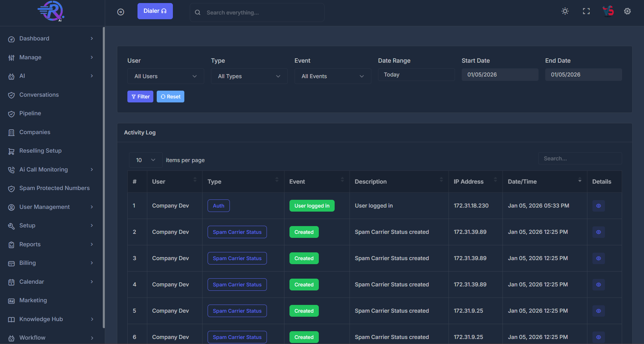
Task: Open the Reselling Setup page
Action: coord(40,151)
